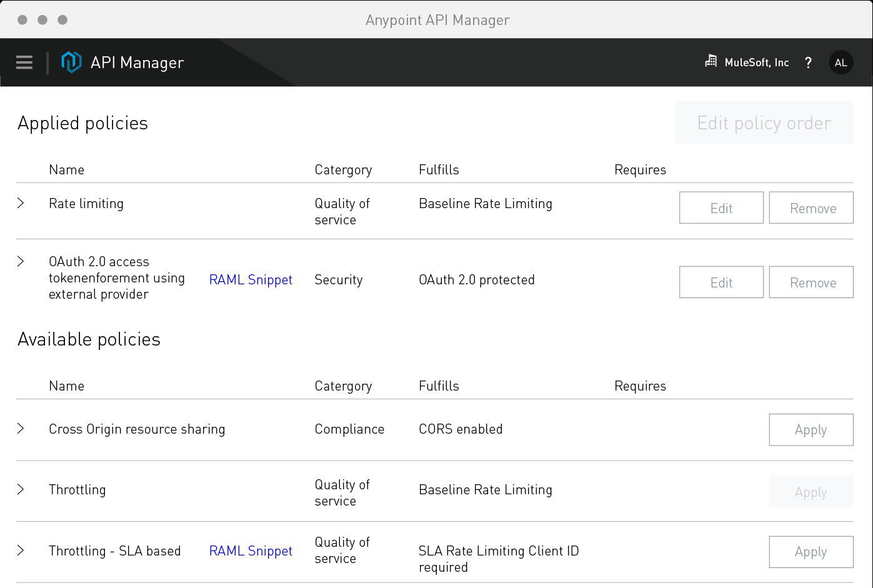Open help via the question mark icon
This screenshot has width=873, height=588.
pyautogui.click(x=808, y=62)
